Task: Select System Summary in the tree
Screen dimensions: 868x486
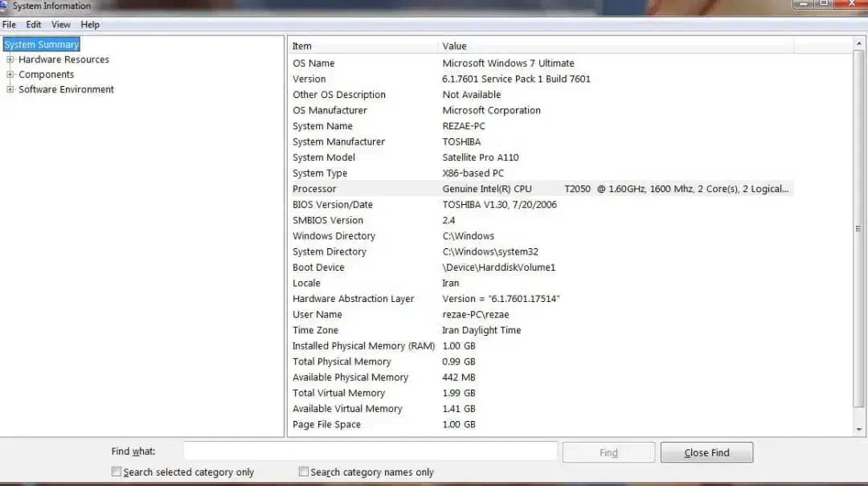Action: [42, 45]
